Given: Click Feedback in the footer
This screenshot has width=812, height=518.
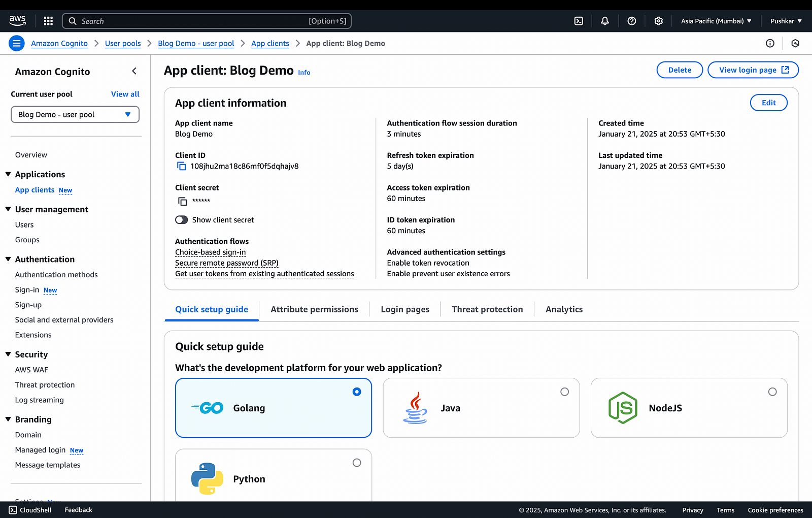Looking at the screenshot, I should (x=78, y=510).
